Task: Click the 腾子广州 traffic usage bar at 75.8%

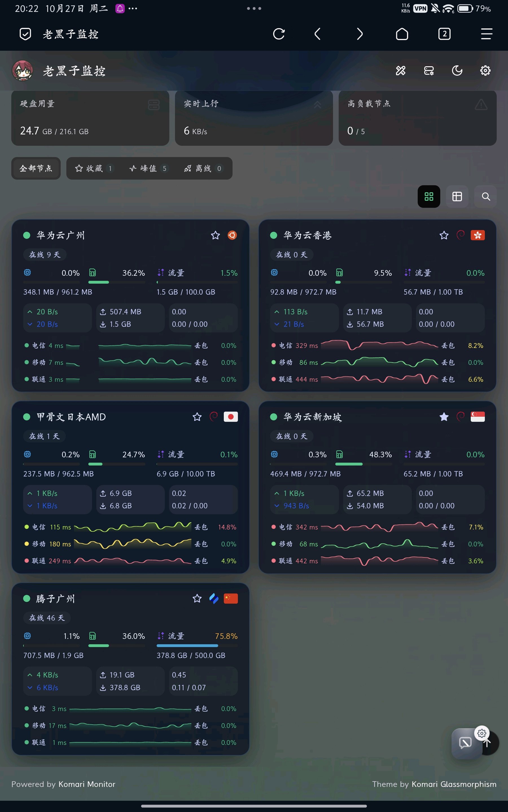Action: pos(197,646)
